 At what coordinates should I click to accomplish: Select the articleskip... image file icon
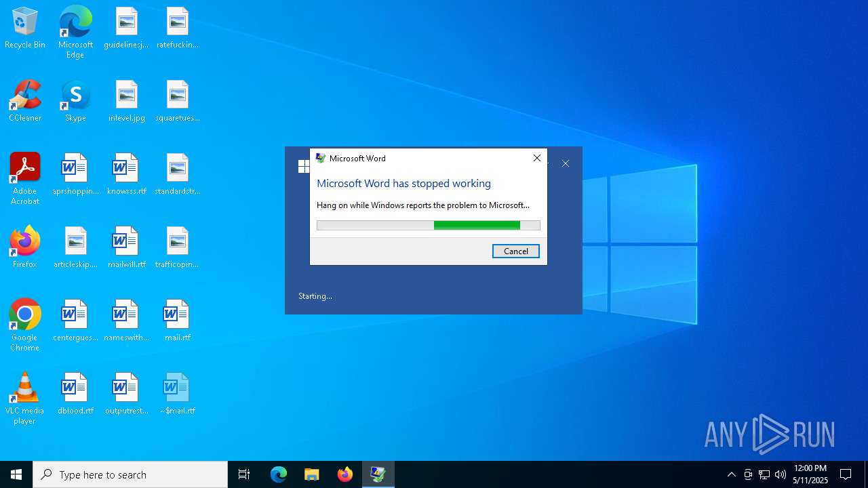pyautogui.click(x=75, y=248)
